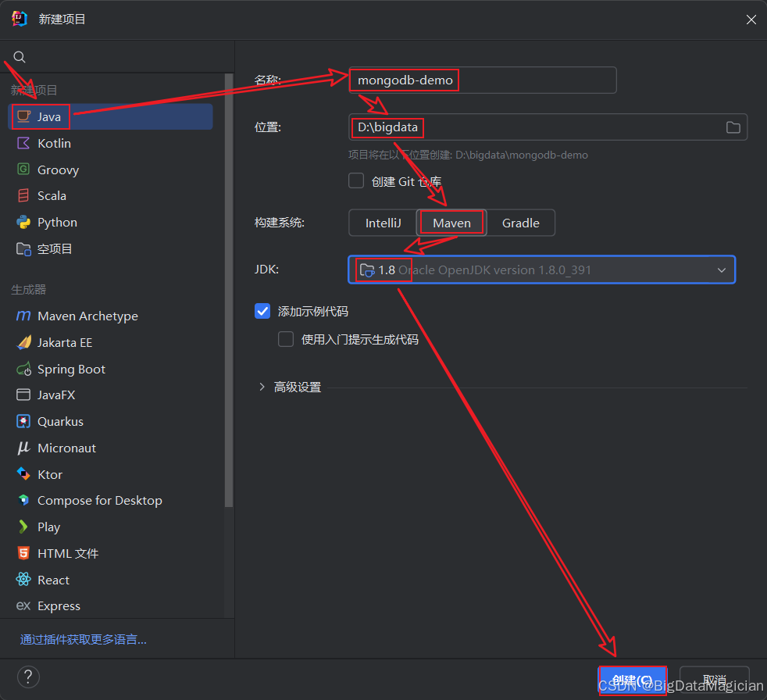The height and width of the screenshot is (700, 767).
Task: Click the Jakarta EE icon
Action: (x=23, y=342)
